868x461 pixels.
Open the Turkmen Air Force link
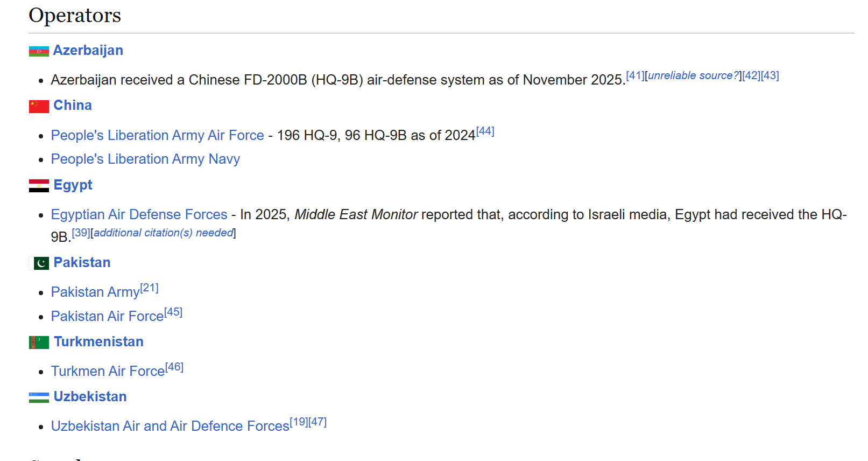(108, 371)
